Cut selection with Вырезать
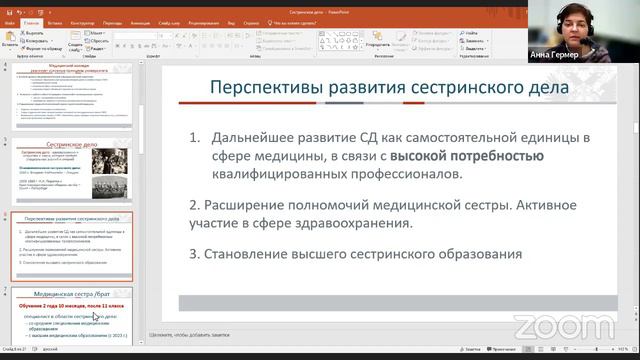This screenshot has width=640, height=360. click(x=32, y=33)
